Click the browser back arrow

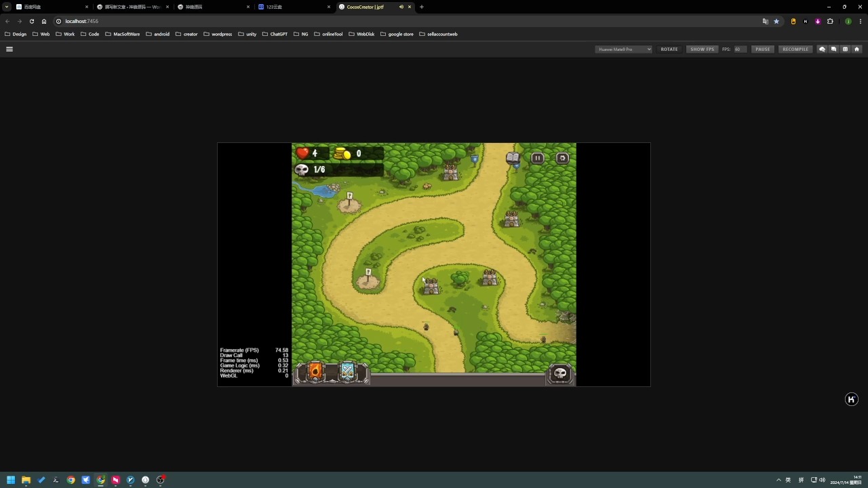point(7,21)
